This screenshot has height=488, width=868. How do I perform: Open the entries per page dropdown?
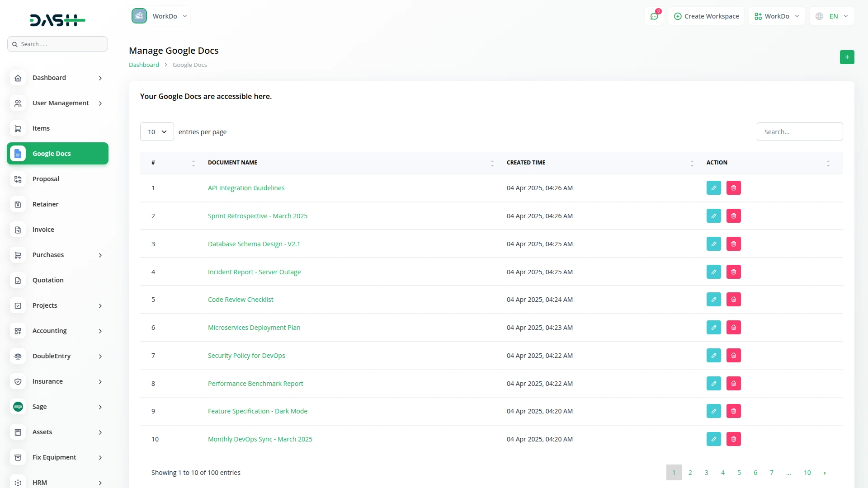pos(156,131)
